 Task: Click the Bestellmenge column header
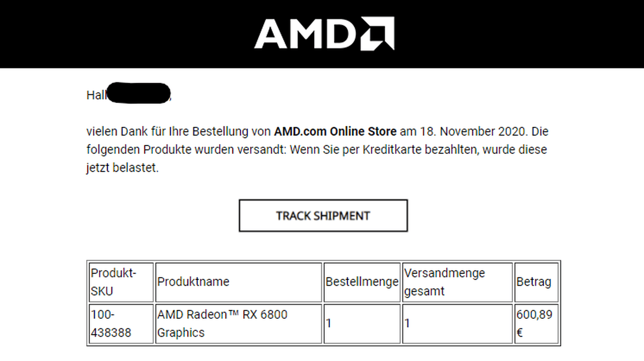[x=362, y=282]
